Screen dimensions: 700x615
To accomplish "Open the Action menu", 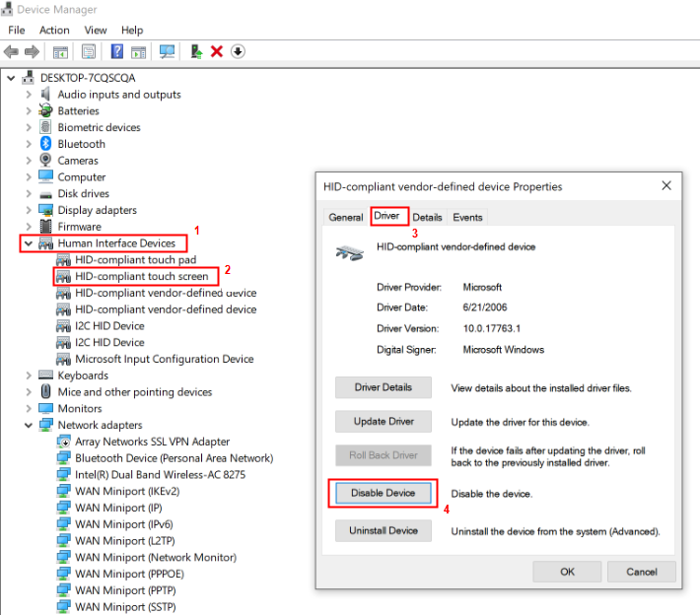I will [54, 31].
